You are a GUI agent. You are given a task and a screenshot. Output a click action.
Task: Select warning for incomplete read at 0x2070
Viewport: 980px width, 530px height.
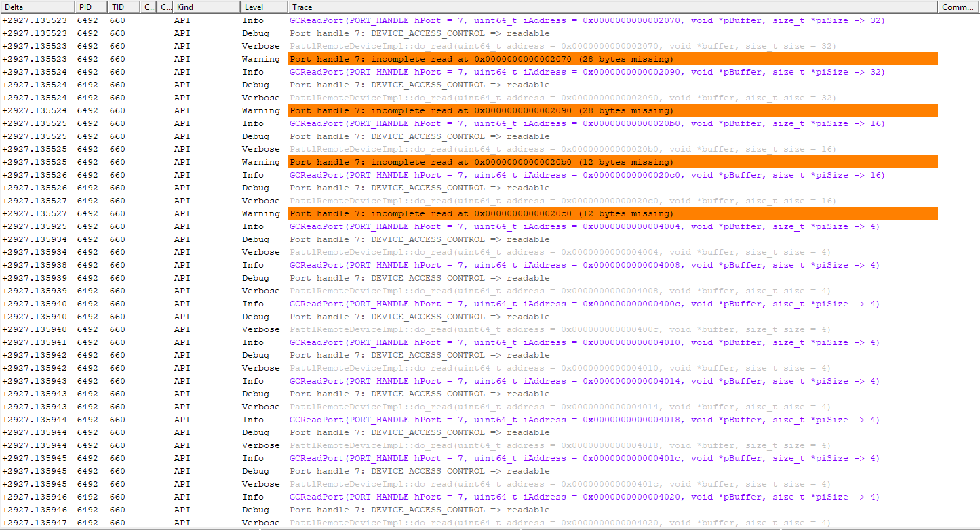pyautogui.click(x=481, y=59)
